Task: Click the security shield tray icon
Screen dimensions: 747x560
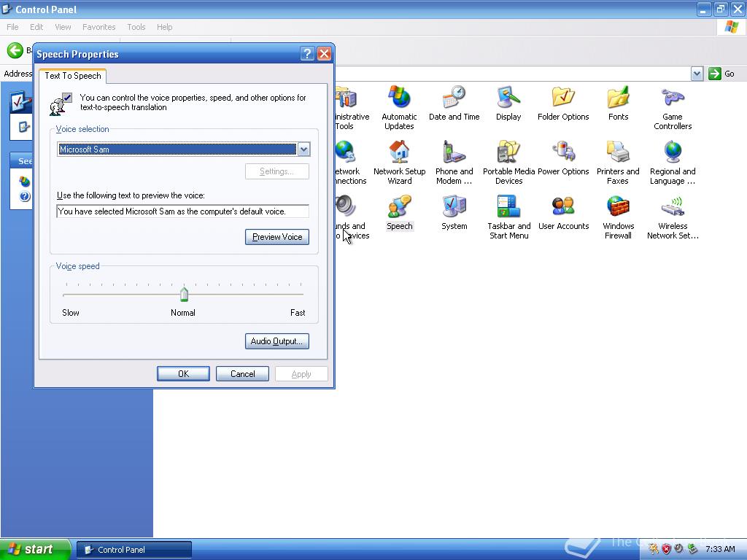Action: coord(666,549)
